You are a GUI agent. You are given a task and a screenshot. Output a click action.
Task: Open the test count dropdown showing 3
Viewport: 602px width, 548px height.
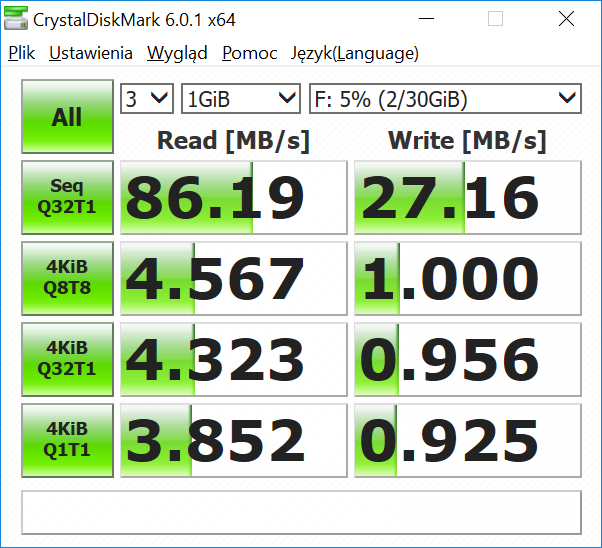pos(147,98)
